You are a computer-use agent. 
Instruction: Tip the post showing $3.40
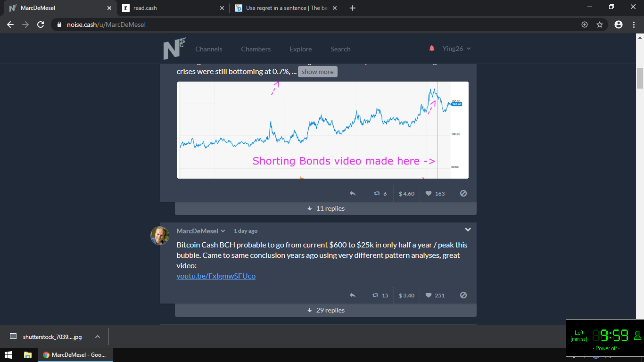[x=406, y=295]
